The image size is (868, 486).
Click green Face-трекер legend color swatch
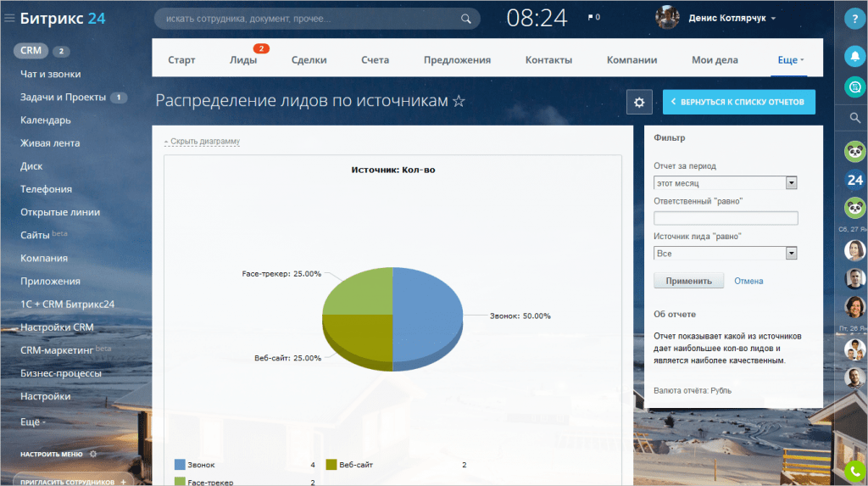[180, 482]
